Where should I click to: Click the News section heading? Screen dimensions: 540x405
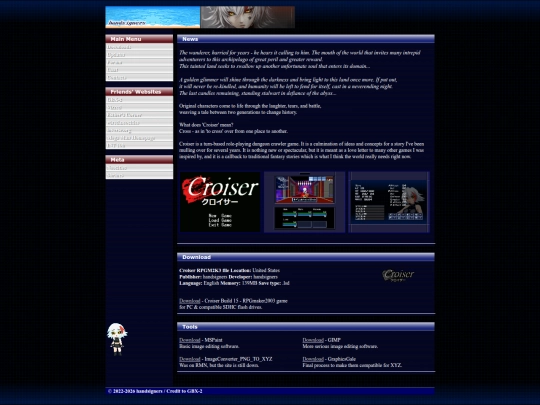tap(306, 39)
